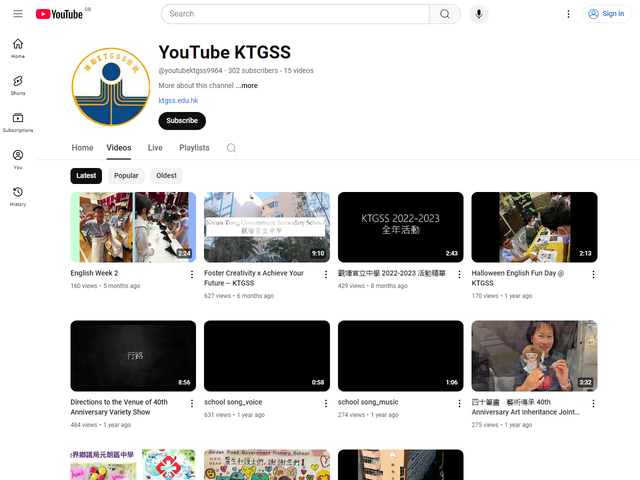The height and width of the screenshot is (480, 640).
Task: Switch to the Playlists tab
Action: (x=194, y=148)
